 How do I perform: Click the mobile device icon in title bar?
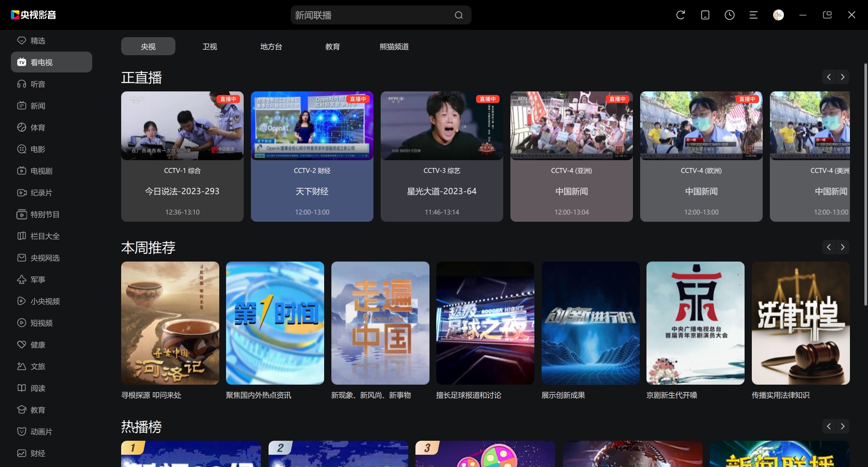coord(705,15)
